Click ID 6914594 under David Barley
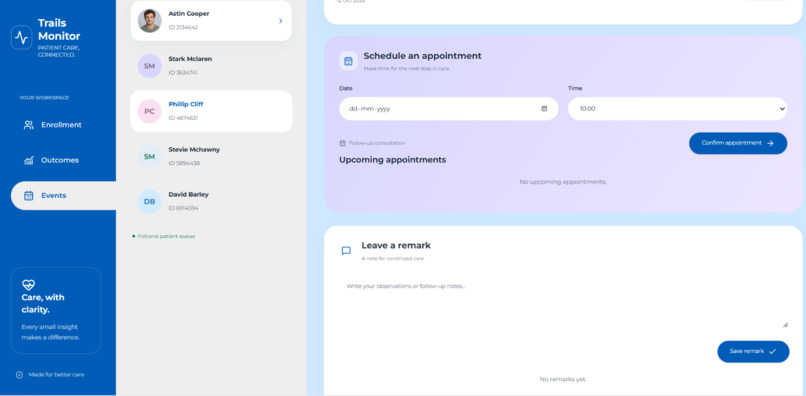The height and width of the screenshot is (396, 806). point(183,208)
